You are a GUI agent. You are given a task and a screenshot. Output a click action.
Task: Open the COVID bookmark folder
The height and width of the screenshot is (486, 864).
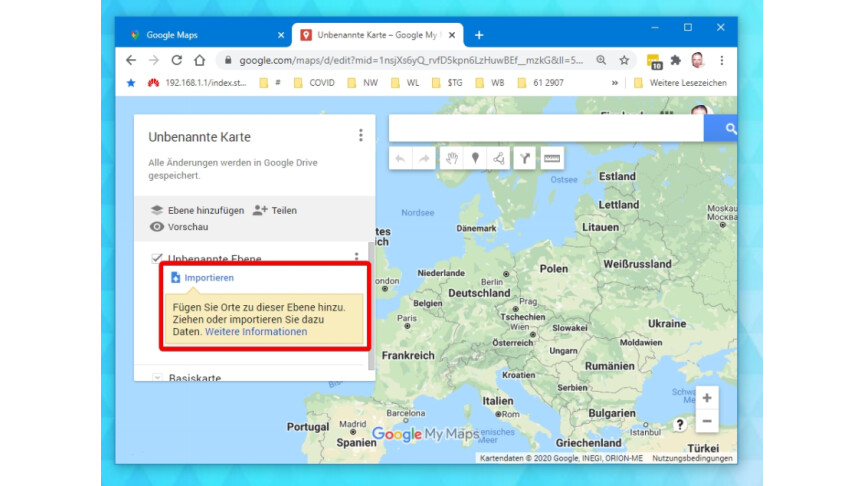[x=314, y=83]
